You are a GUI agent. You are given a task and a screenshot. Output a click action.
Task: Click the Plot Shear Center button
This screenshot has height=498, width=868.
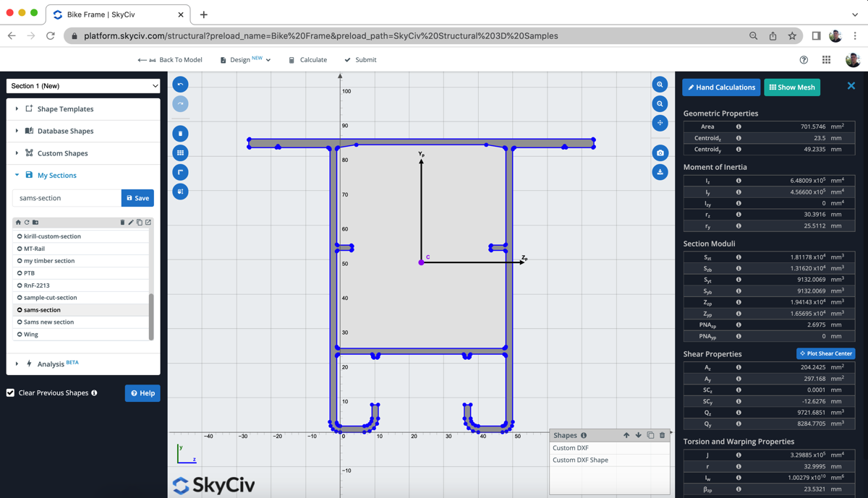click(x=825, y=353)
